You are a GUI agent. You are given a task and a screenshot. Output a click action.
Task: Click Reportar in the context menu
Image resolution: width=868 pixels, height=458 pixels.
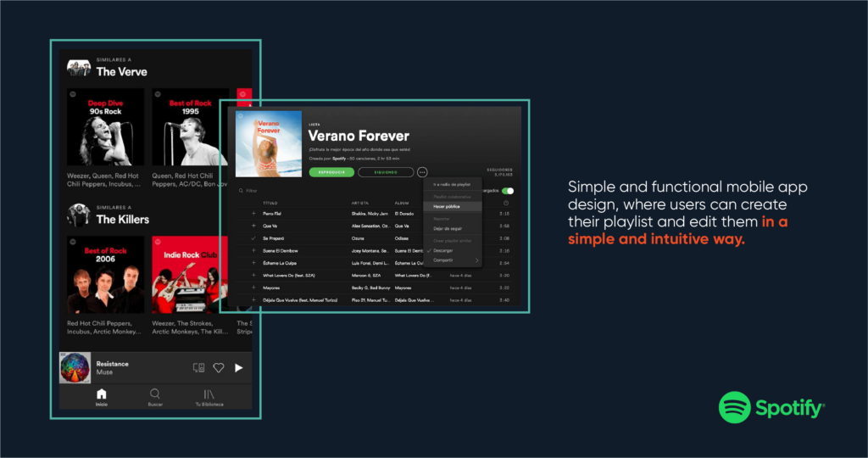441,219
